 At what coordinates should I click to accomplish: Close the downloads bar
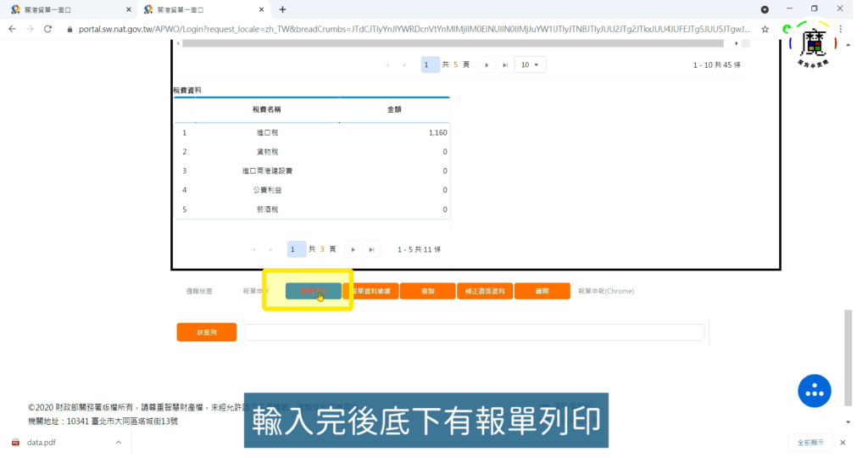point(843,443)
